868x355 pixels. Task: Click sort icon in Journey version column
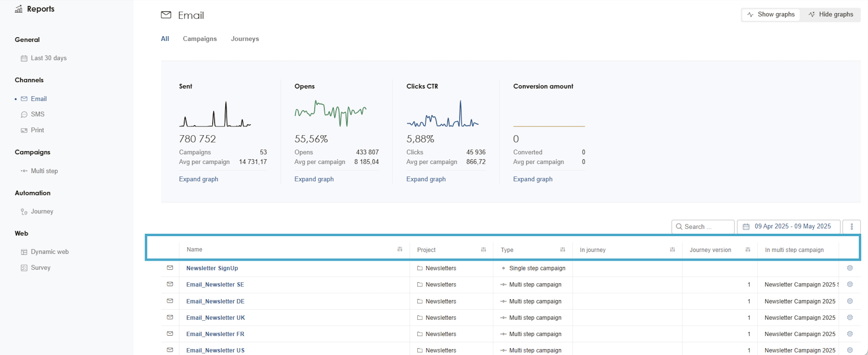click(x=748, y=250)
